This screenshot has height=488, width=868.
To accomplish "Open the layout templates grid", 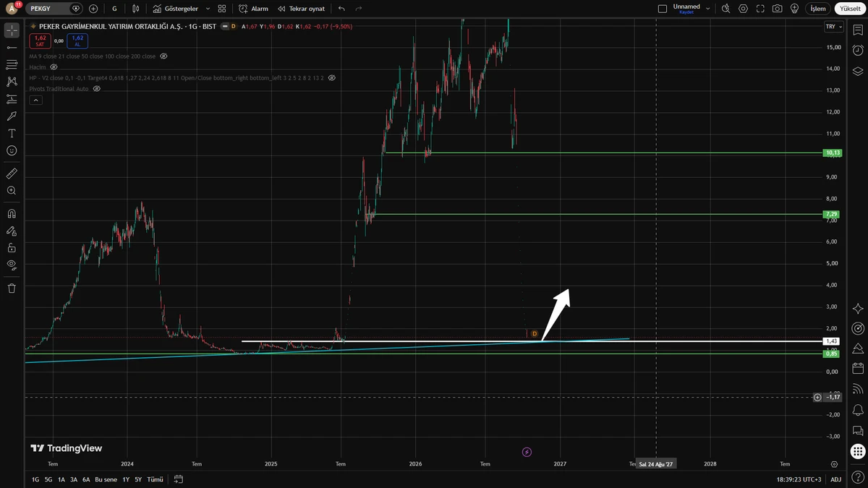I will (x=222, y=9).
